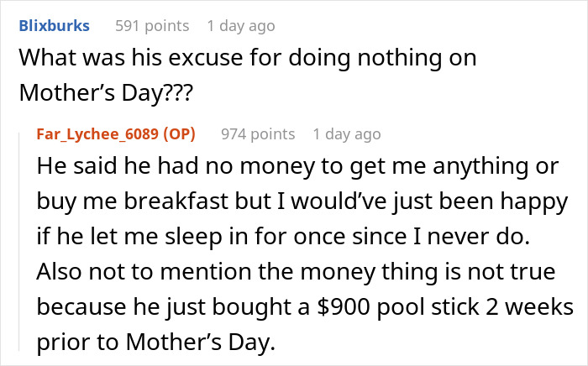Image resolution: width=588 pixels, height=366 pixels.
Task: Click the (OP) label next to Far_Lychee_6089
Action: (x=179, y=134)
